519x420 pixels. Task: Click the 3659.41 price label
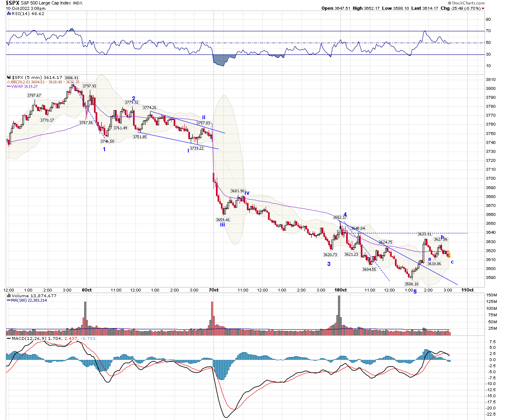(x=222, y=220)
